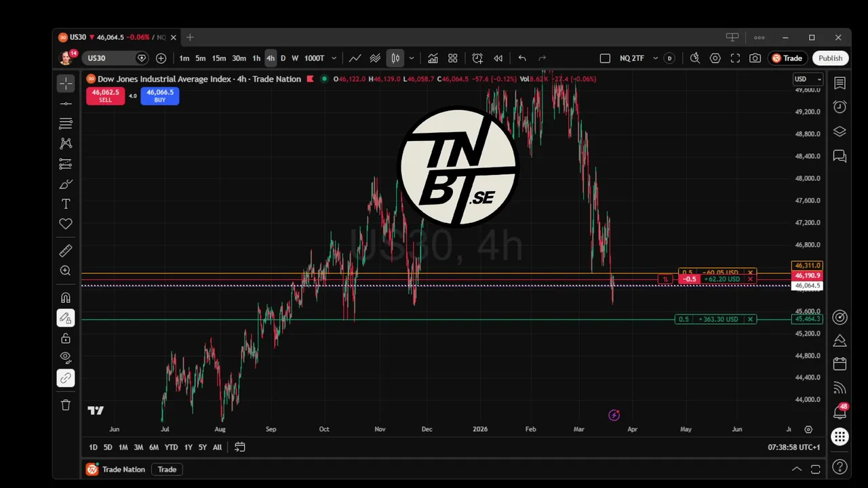
Task: Switch to the 1h timeframe
Action: [256, 58]
